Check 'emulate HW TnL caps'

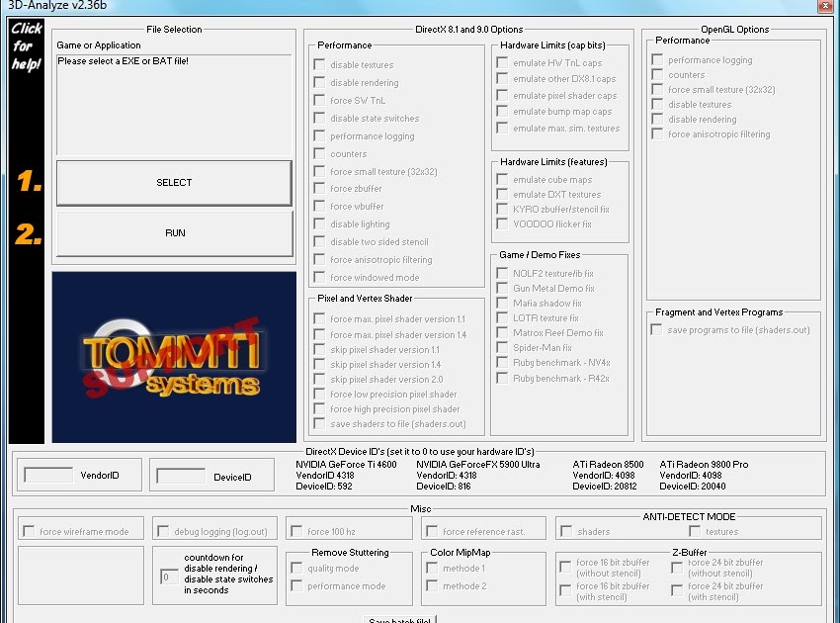502,62
